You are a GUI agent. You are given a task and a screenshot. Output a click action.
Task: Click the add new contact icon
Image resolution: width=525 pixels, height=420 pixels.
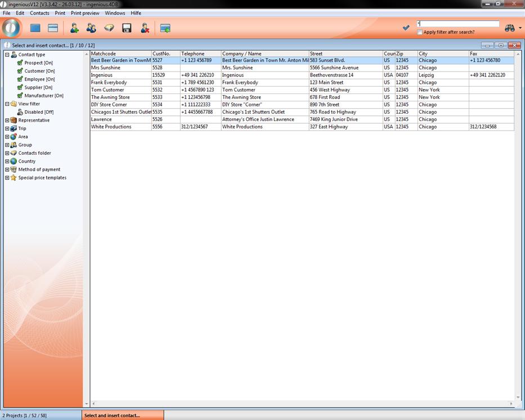[74, 28]
